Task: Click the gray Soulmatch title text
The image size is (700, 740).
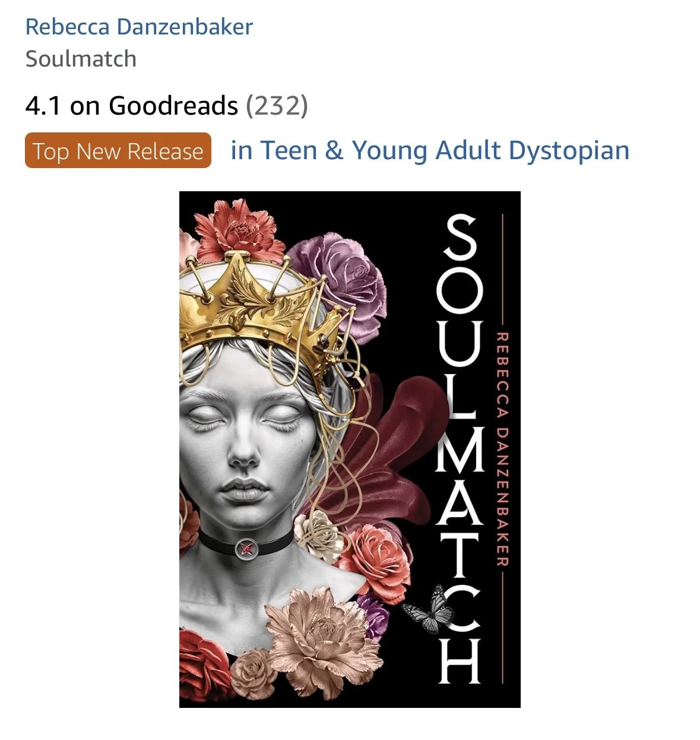Action: (x=81, y=59)
